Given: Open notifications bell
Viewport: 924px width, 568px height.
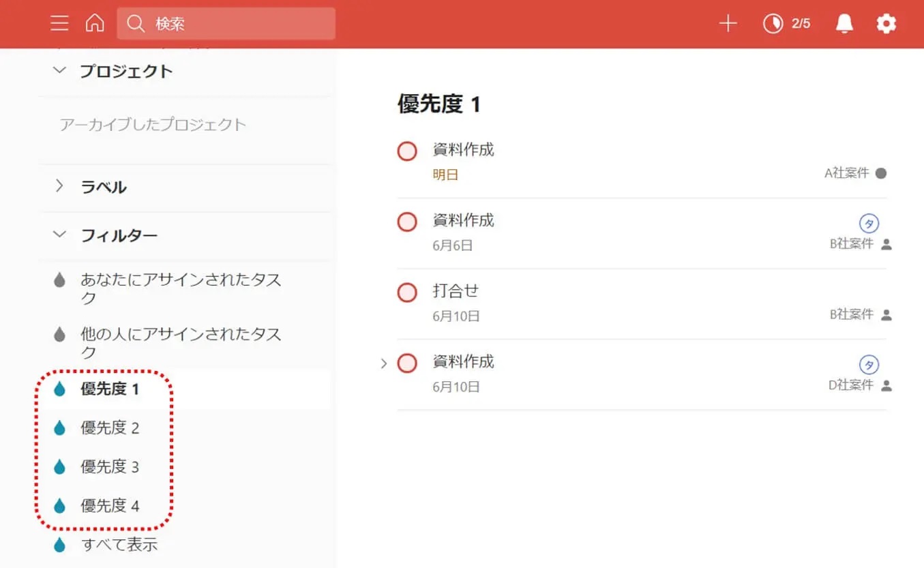Looking at the screenshot, I should (x=844, y=24).
